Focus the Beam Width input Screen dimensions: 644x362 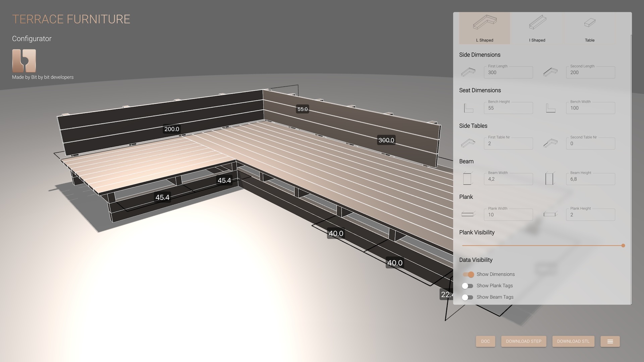click(x=508, y=179)
